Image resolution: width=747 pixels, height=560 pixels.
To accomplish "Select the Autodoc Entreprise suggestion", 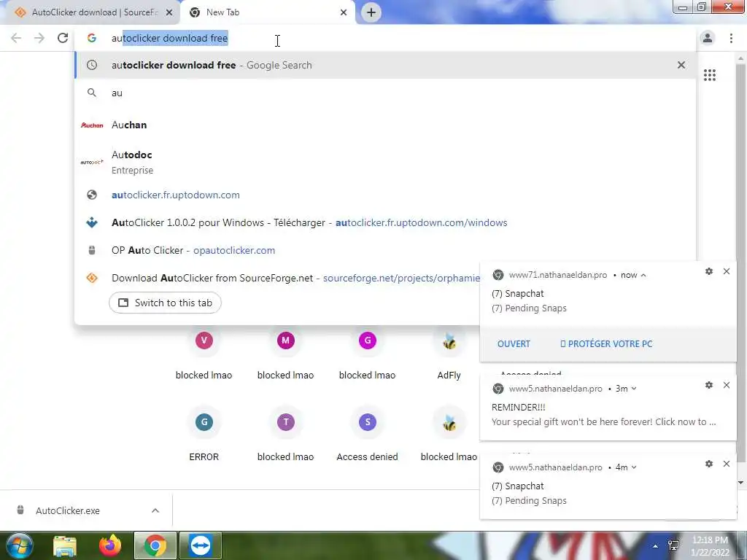I will (x=385, y=162).
